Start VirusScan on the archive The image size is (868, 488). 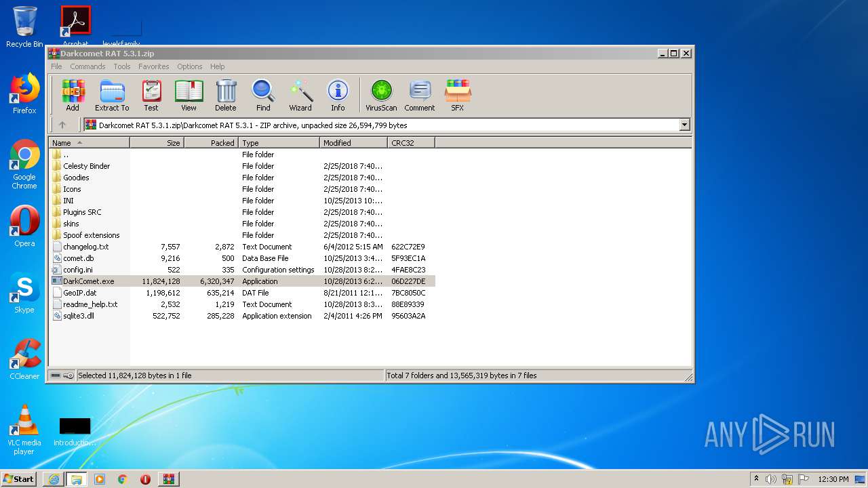pyautogui.click(x=381, y=96)
